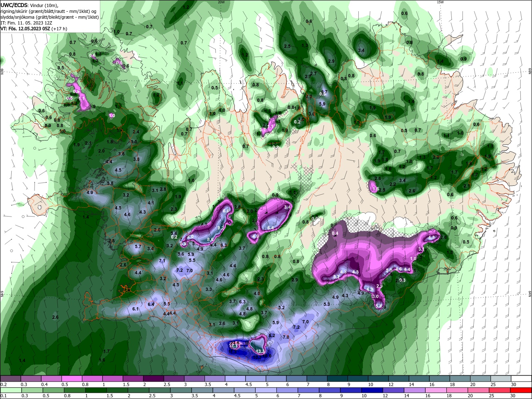
Task: Click the 8.6 value in snow band
Action: click(x=210, y=240)
